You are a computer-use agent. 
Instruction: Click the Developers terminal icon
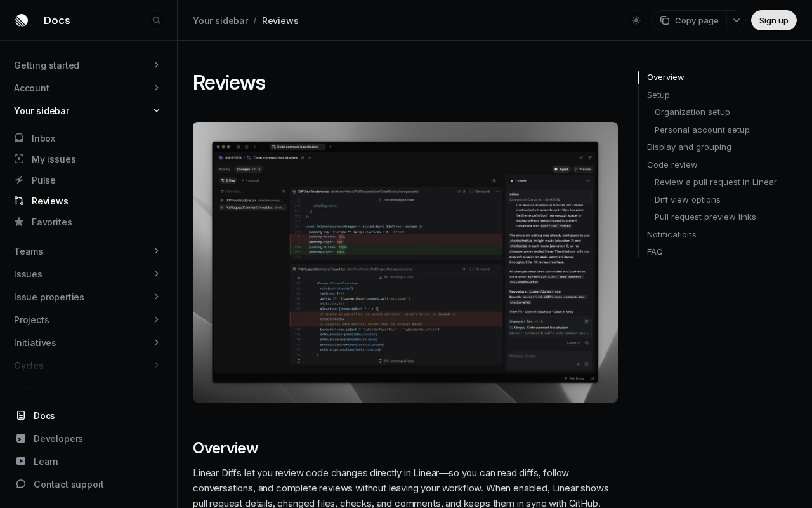click(x=21, y=438)
